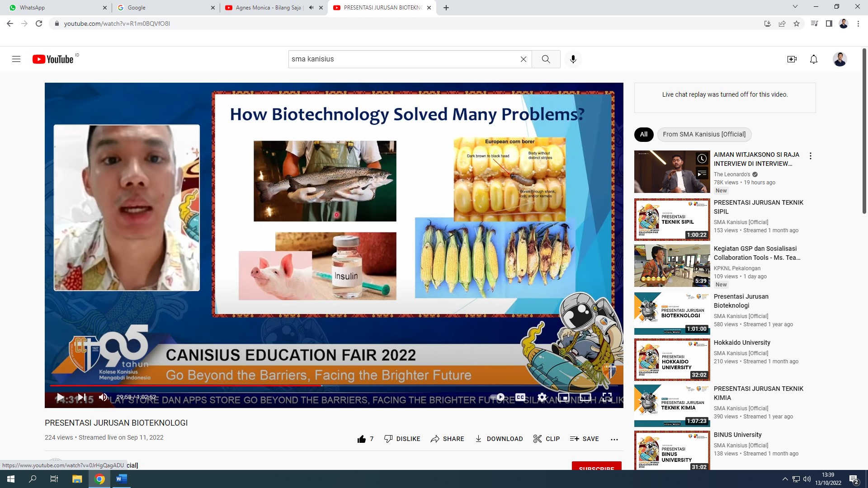Image resolution: width=868 pixels, height=488 pixels.
Task: Add AIMAN WITJAKSONO video to queue
Action: (702, 173)
